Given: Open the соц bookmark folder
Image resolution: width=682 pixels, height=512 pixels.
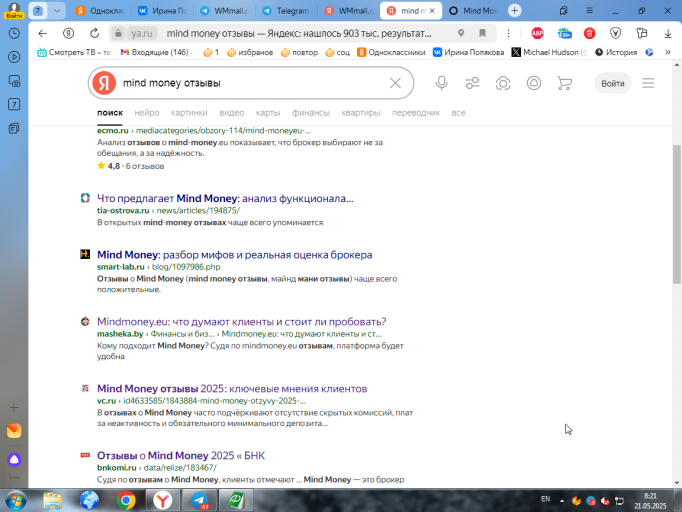Looking at the screenshot, I should point(338,52).
